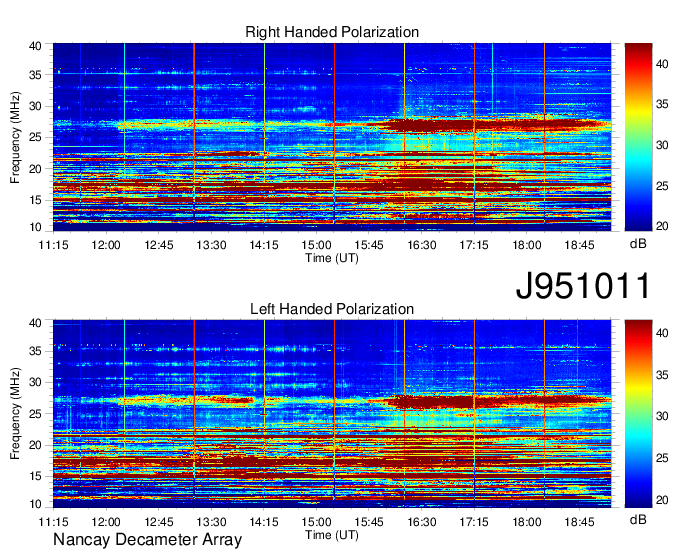Click the 15 MHz frequency tick on Left Handed plot
The image size is (680, 552).
(35, 477)
